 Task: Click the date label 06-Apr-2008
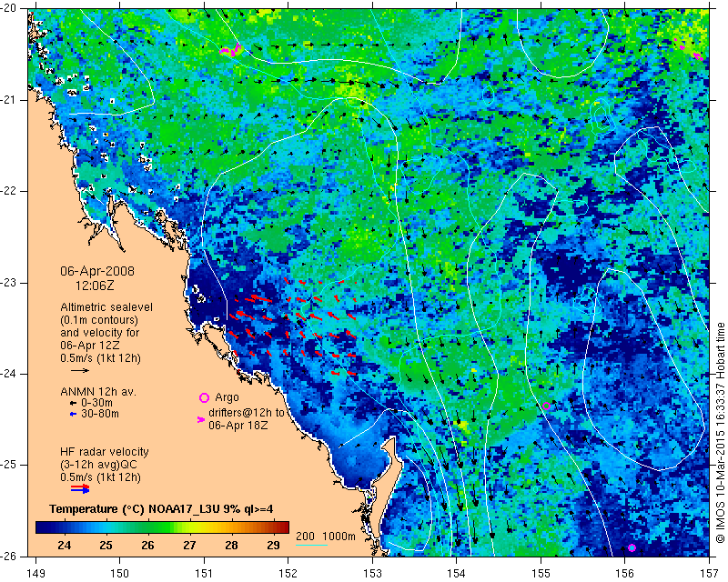pyautogui.click(x=97, y=271)
